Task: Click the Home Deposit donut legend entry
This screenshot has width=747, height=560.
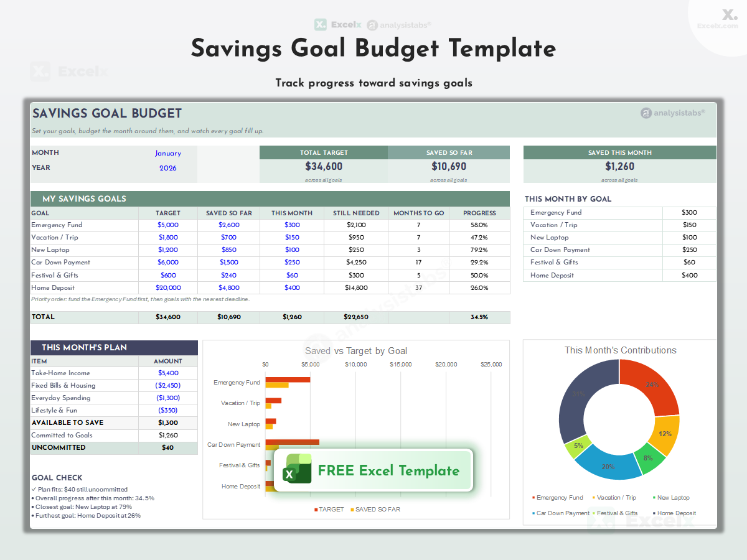Action: pyautogui.click(x=674, y=513)
